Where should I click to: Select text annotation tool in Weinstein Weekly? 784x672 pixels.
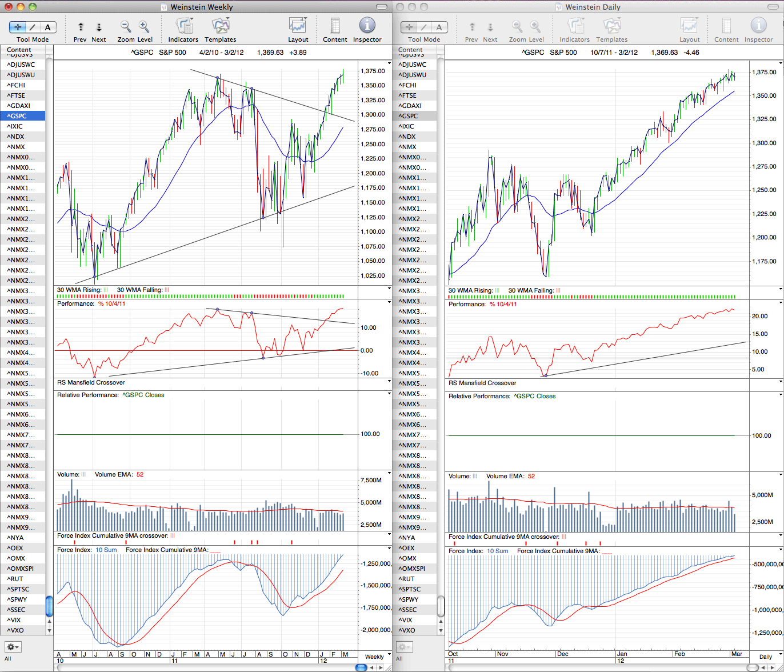pyautogui.click(x=48, y=27)
